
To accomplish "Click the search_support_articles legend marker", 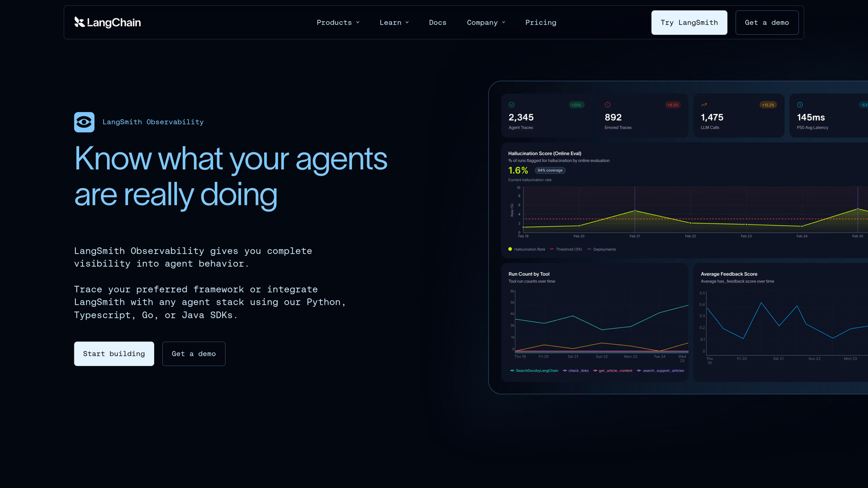I will 639,370.
